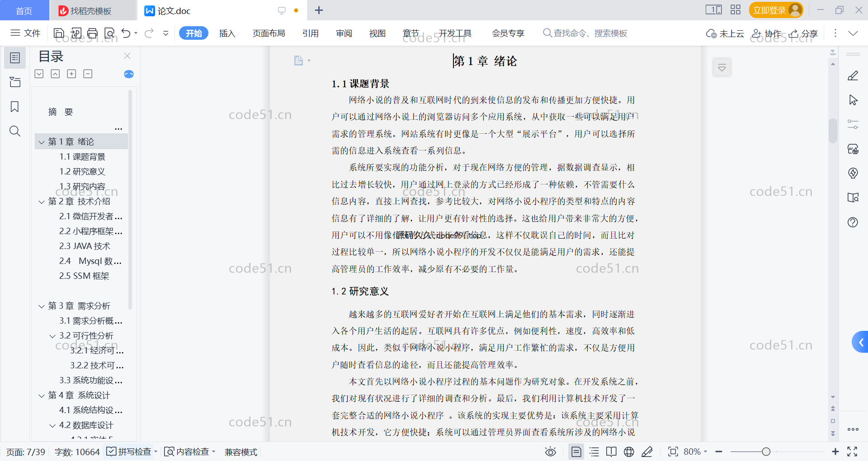Open the 会员专享 tab
Viewport: 868px width, 461px height.
[508, 33]
